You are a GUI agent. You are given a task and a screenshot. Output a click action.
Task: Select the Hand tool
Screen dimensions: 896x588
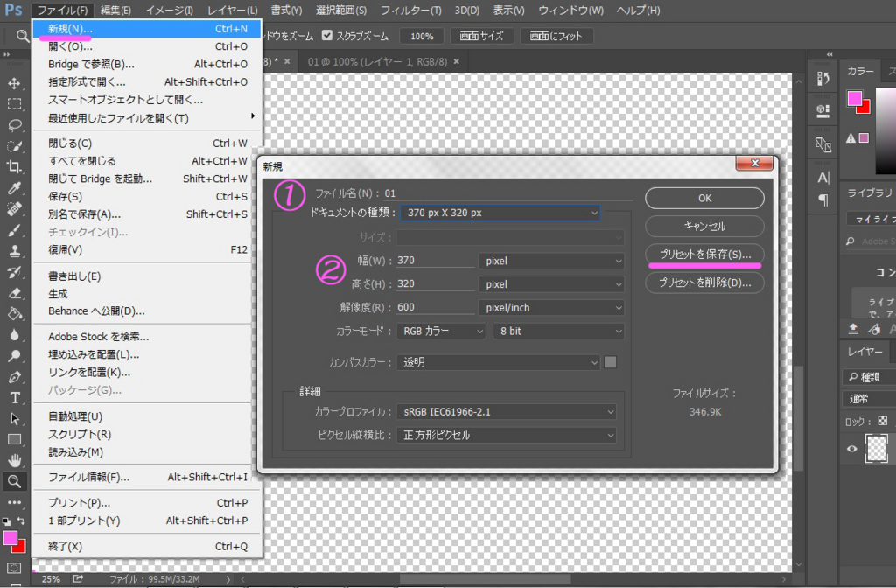14,460
